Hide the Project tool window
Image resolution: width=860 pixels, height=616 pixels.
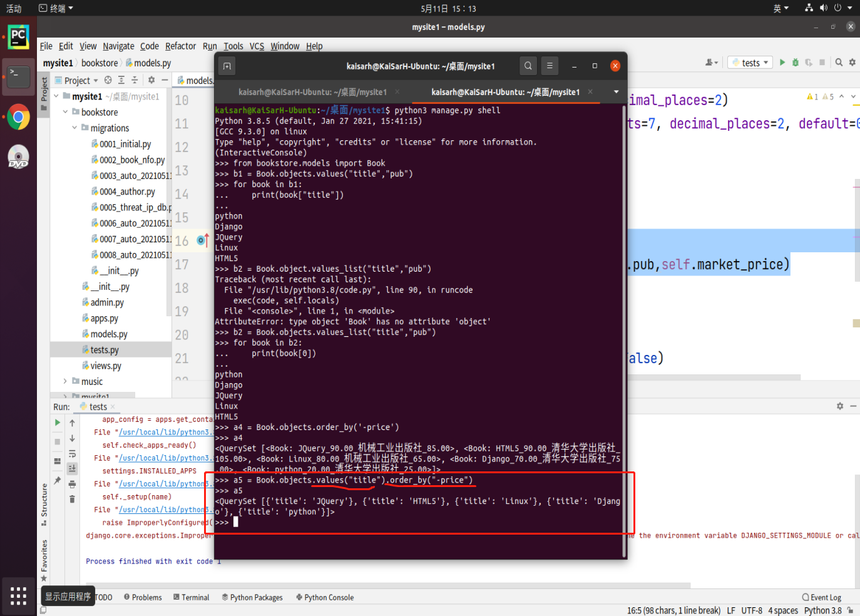(164, 80)
